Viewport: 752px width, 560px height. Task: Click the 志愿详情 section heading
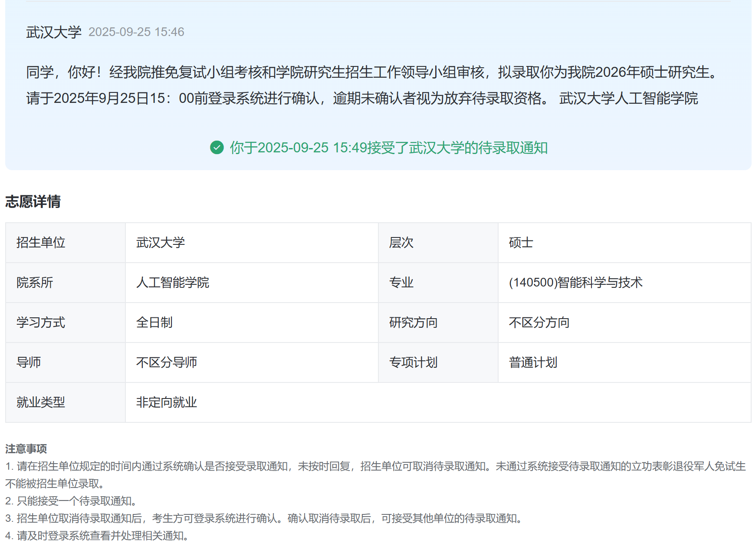(33, 201)
